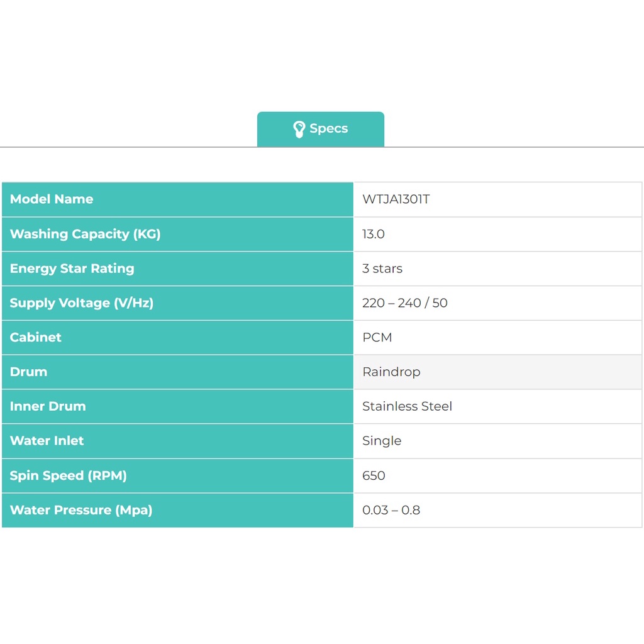Click the WTJA1301T model value
This screenshot has width=644, height=644.
(x=396, y=199)
